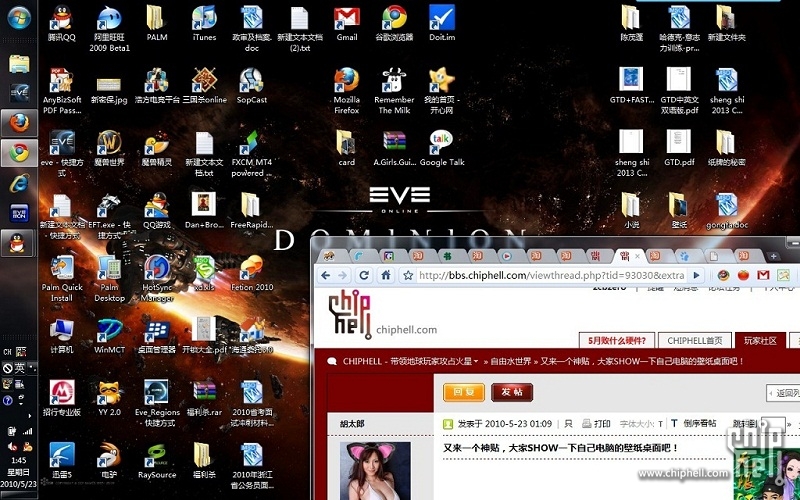Switch to Chrome in the taskbar
Image resolution: width=800 pixels, height=500 pixels.
(x=19, y=153)
